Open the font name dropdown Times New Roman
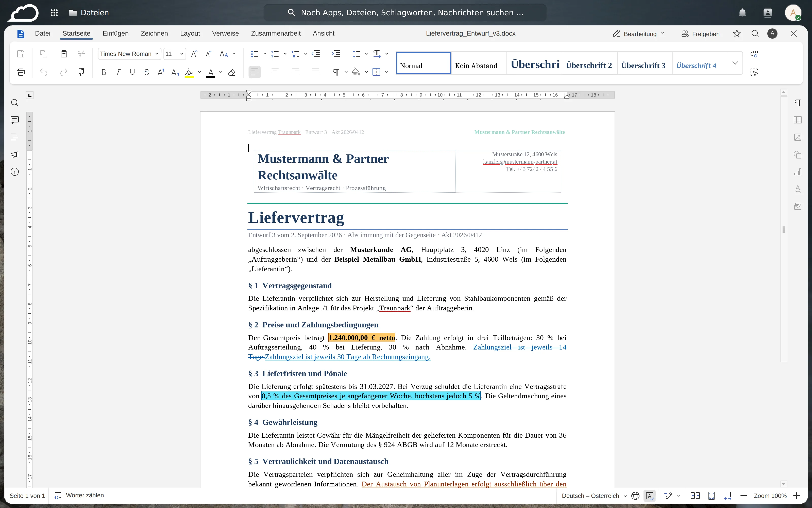Screen dimensions: 812x508 point(129,54)
